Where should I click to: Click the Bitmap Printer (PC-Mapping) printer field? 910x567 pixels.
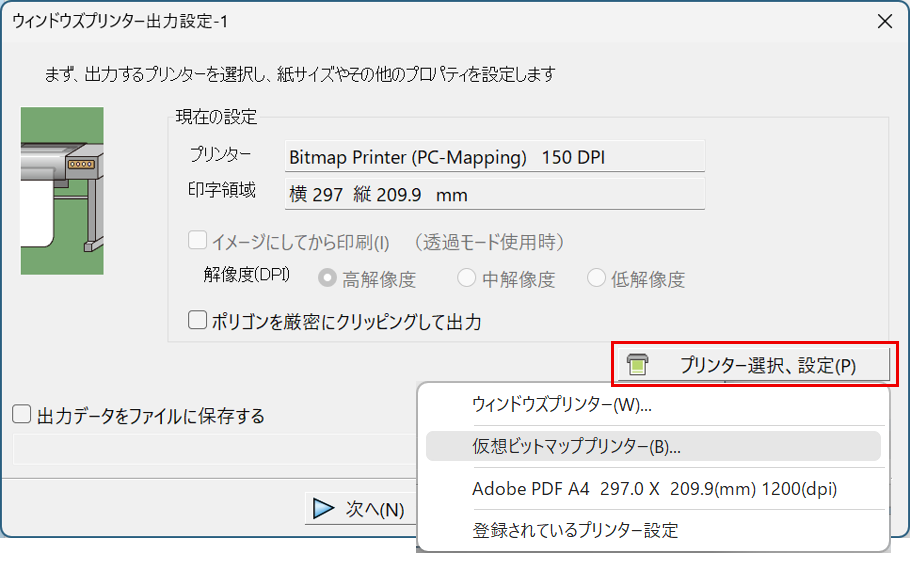pyautogui.click(x=494, y=157)
